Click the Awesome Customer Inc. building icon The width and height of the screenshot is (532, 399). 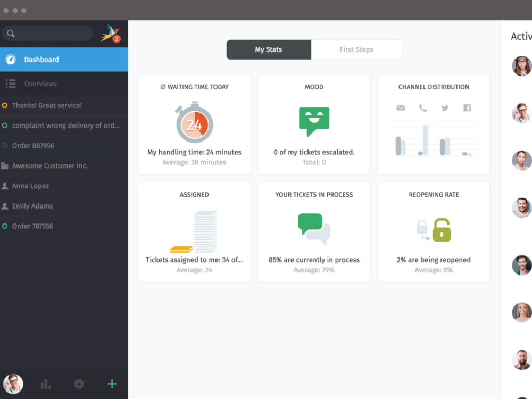click(x=5, y=165)
